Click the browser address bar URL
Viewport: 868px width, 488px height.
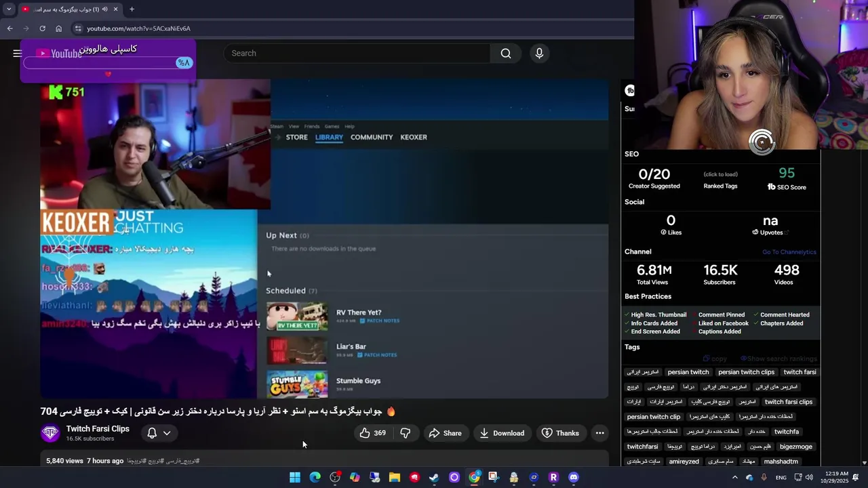[138, 28]
